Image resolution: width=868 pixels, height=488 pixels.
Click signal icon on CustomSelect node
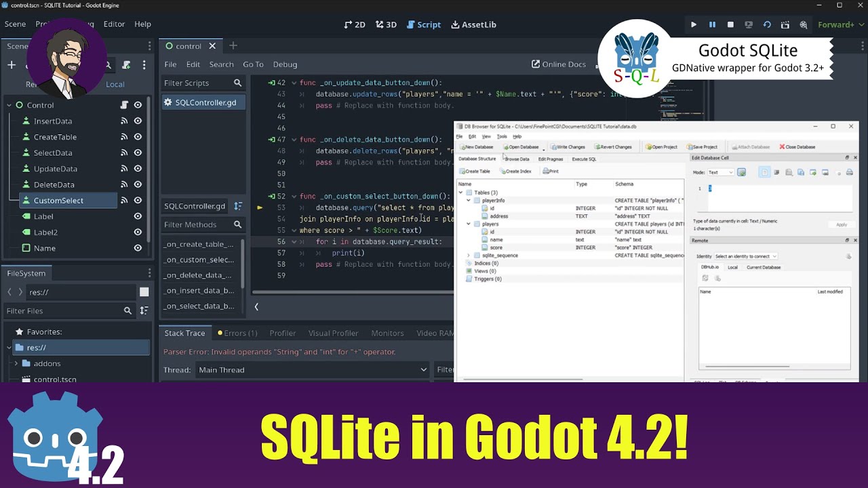click(124, 201)
